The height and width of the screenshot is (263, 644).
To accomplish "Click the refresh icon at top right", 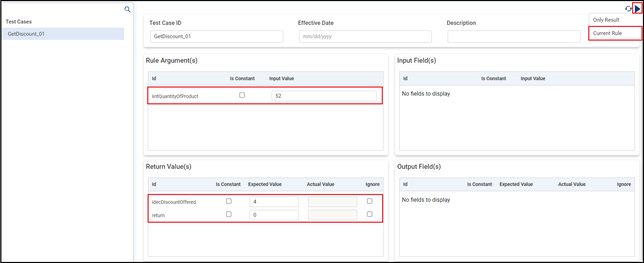I will coord(628,9).
